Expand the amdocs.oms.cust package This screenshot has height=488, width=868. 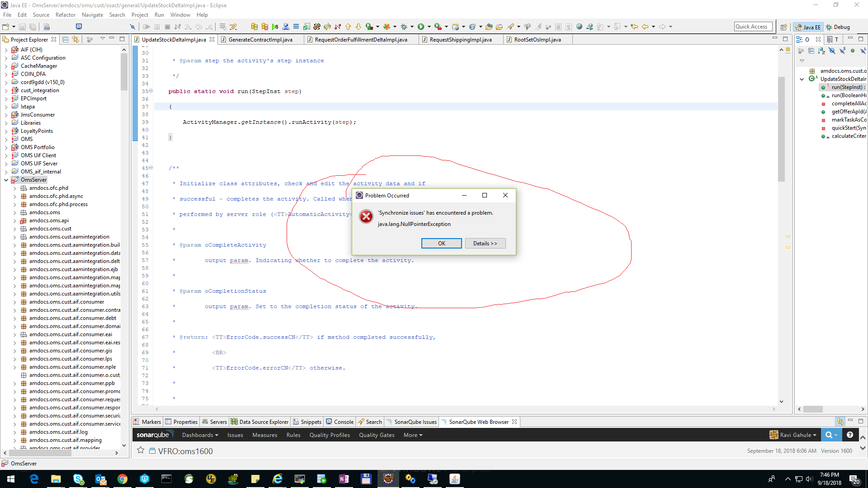tap(14, 229)
